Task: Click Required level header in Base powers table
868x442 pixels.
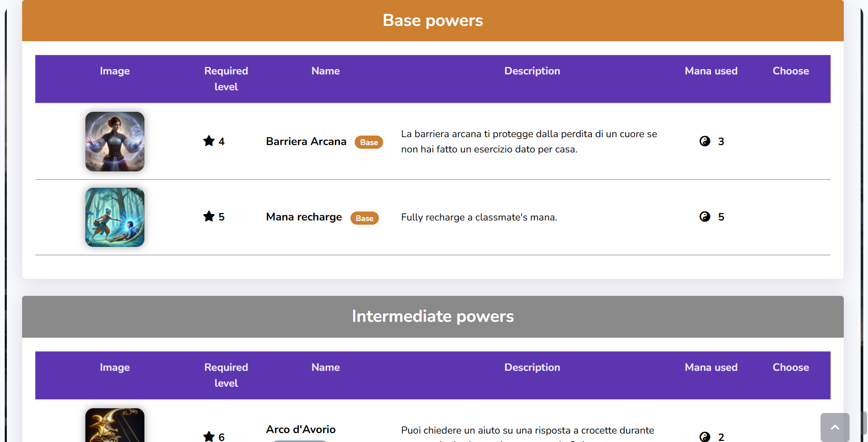Action: pos(226,79)
